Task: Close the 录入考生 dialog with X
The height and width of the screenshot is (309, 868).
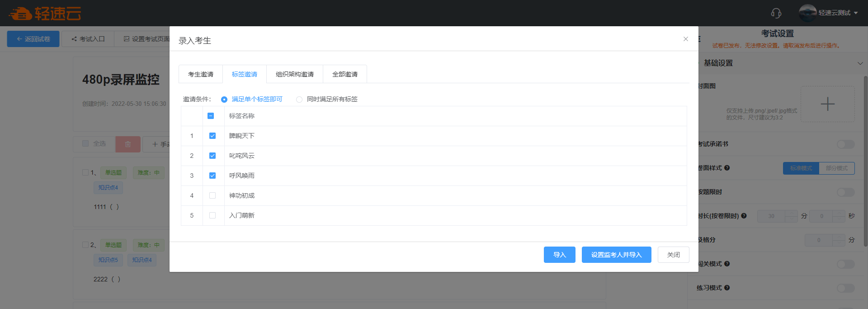Action: point(685,39)
